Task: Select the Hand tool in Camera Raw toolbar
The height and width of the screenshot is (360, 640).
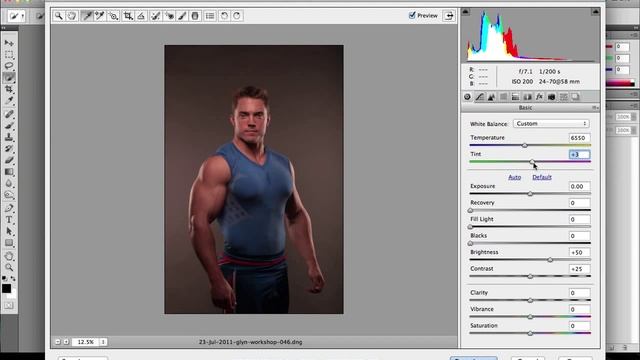Action: pyautogui.click(x=72, y=16)
